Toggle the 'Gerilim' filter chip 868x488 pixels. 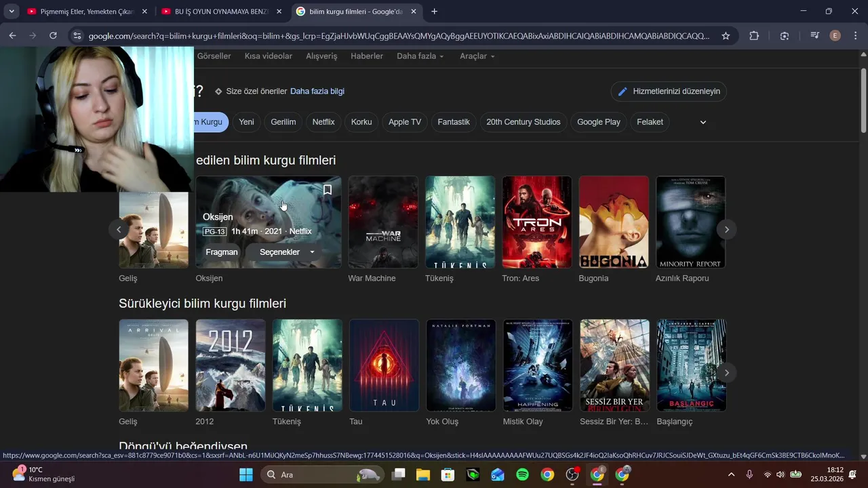tap(283, 122)
